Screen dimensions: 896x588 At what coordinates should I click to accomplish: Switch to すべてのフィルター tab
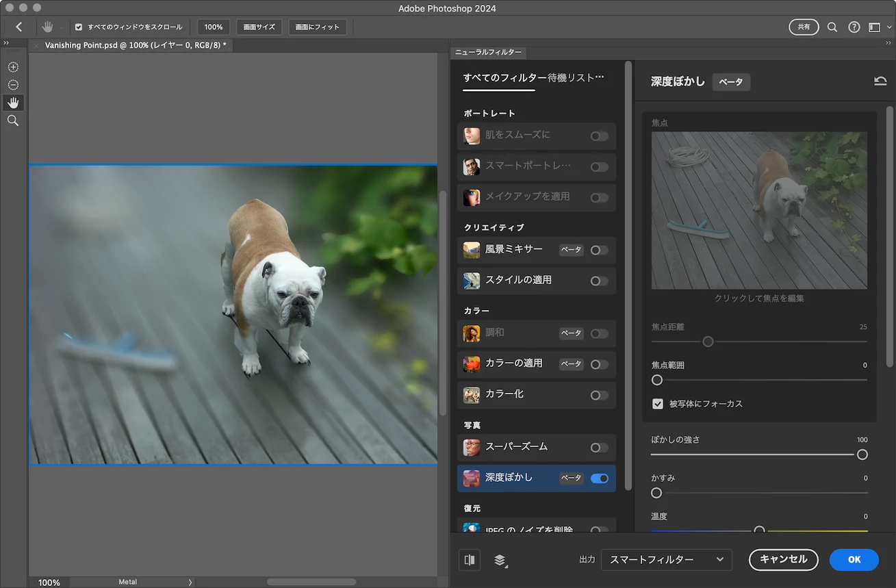point(504,78)
